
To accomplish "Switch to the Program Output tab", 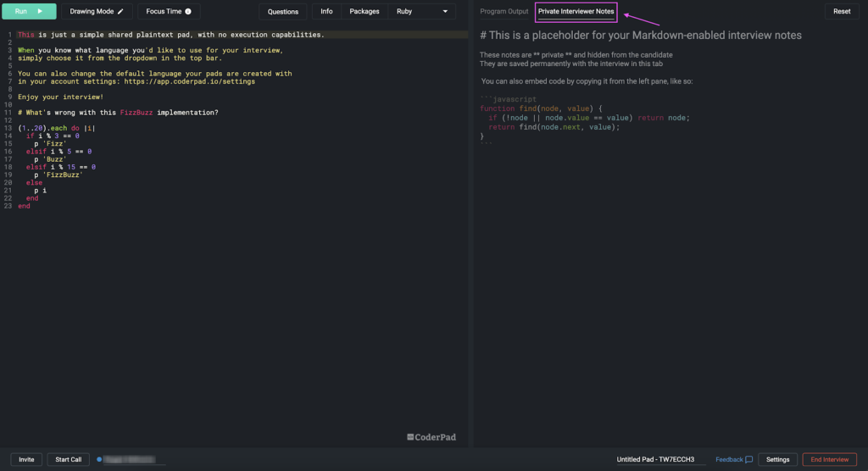I will (x=504, y=11).
